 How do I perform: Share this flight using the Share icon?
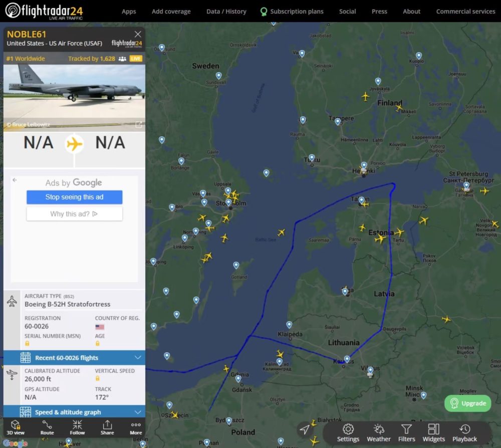(107, 427)
